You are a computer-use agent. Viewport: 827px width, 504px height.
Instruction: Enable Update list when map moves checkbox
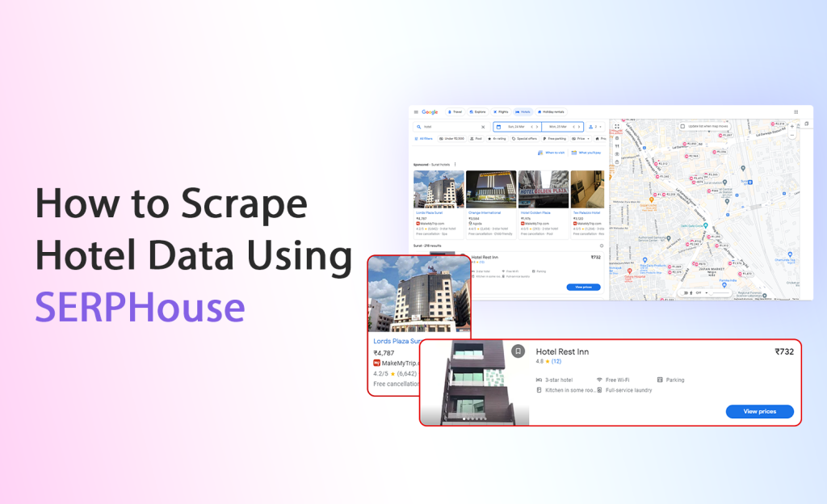pyautogui.click(x=682, y=127)
